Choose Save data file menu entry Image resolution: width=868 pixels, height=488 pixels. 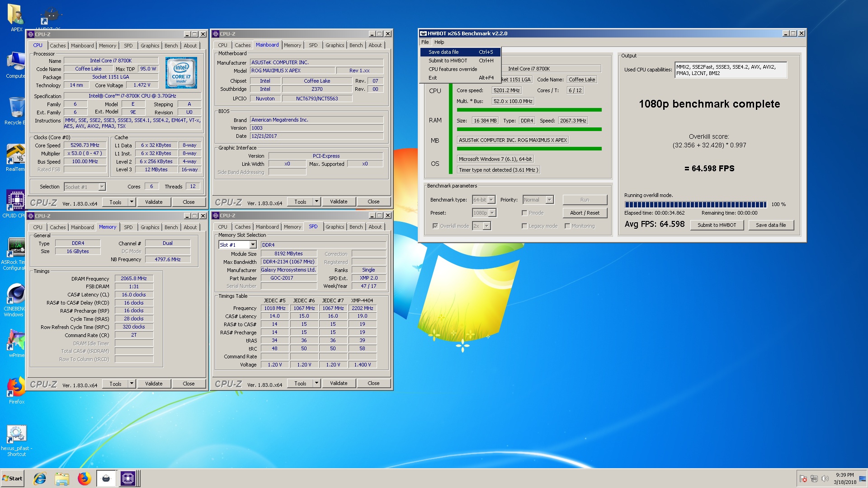[460, 52]
